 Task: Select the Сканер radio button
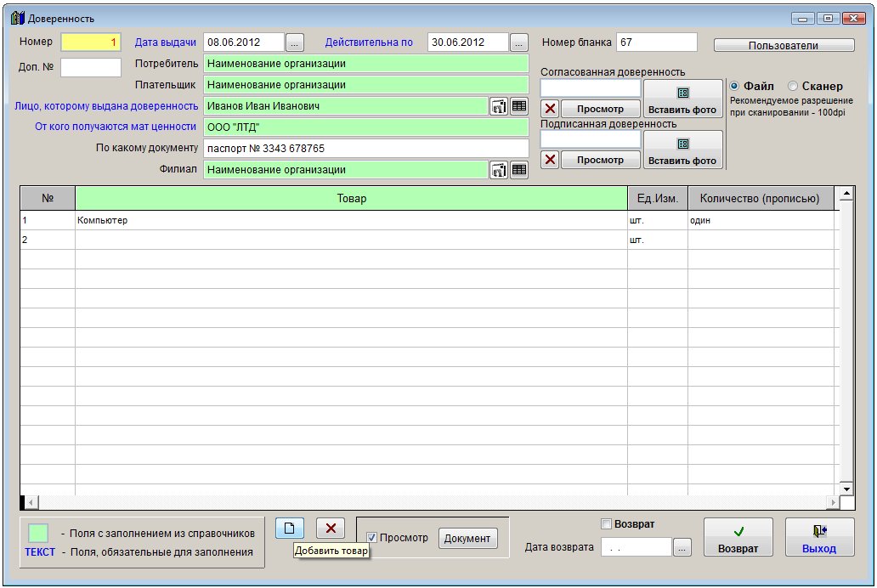[x=794, y=87]
